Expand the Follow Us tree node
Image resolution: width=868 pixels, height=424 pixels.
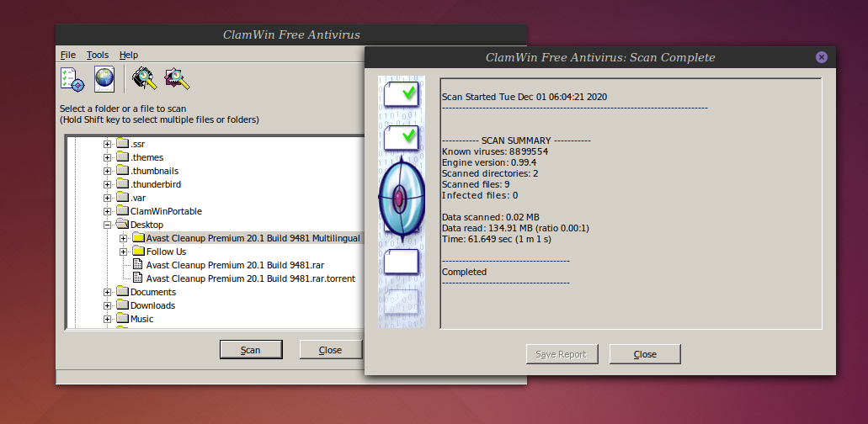(124, 252)
